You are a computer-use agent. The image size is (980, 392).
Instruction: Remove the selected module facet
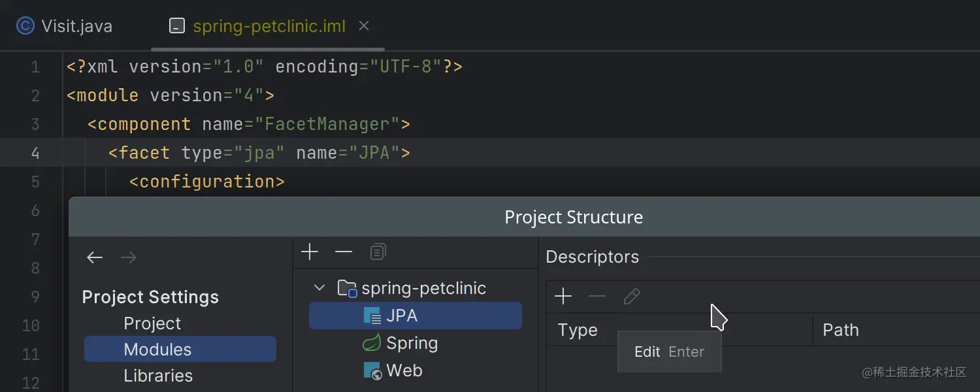(x=344, y=252)
